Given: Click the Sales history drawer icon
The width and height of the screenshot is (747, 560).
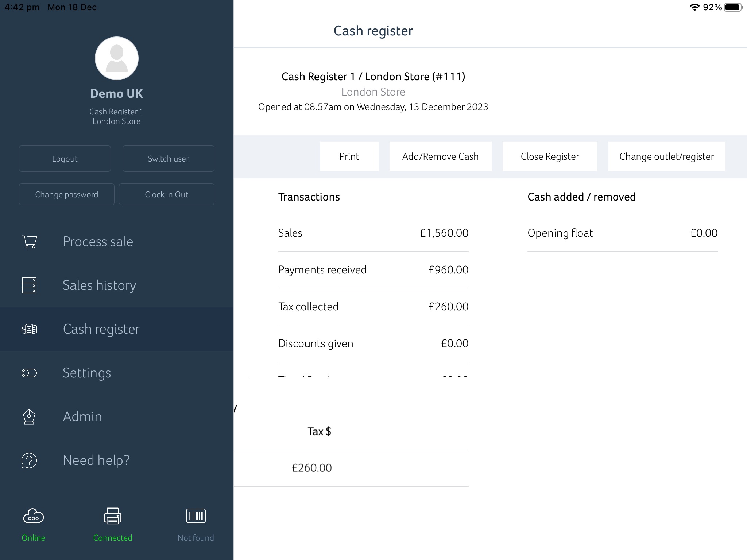Looking at the screenshot, I should click(x=29, y=285).
